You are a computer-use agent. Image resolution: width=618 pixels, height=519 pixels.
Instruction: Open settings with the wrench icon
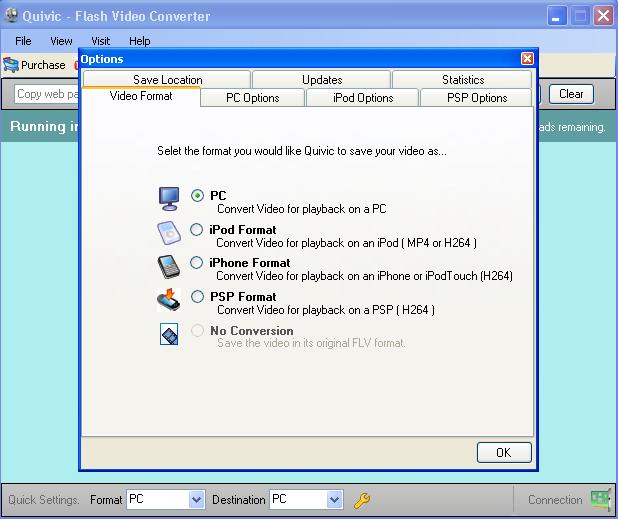361,500
